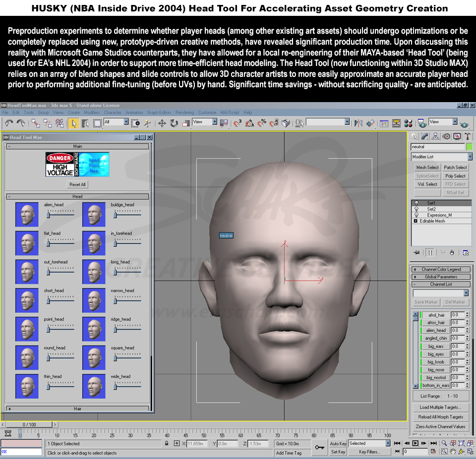Toggle Show End Result button

click(x=429, y=253)
